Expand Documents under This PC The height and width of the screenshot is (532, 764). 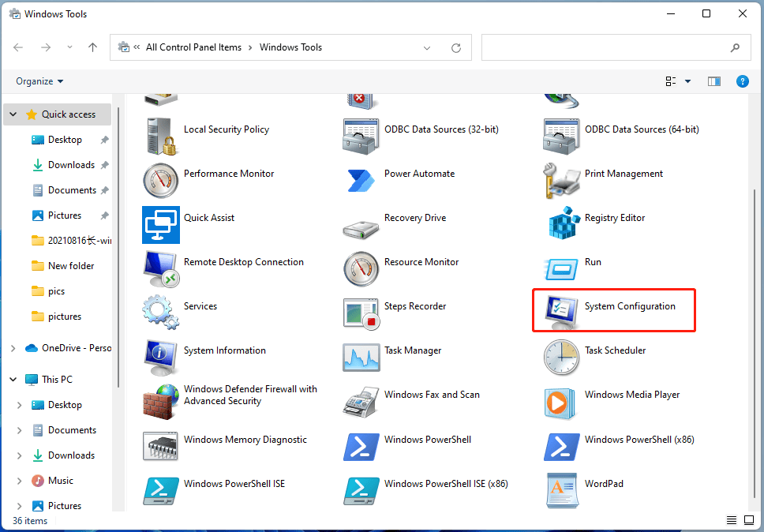pyautogui.click(x=20, y=430)
